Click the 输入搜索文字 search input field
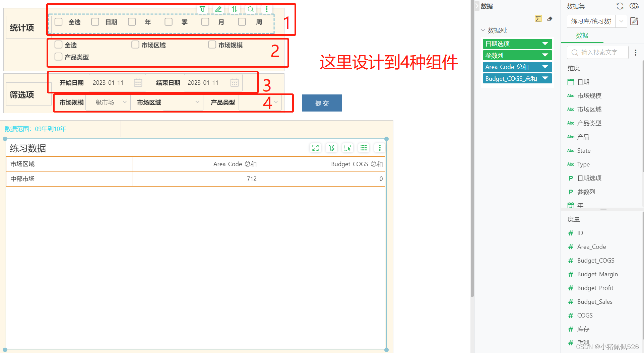The width and height of the screenshot is (644, 353). [x=597, y=53]
